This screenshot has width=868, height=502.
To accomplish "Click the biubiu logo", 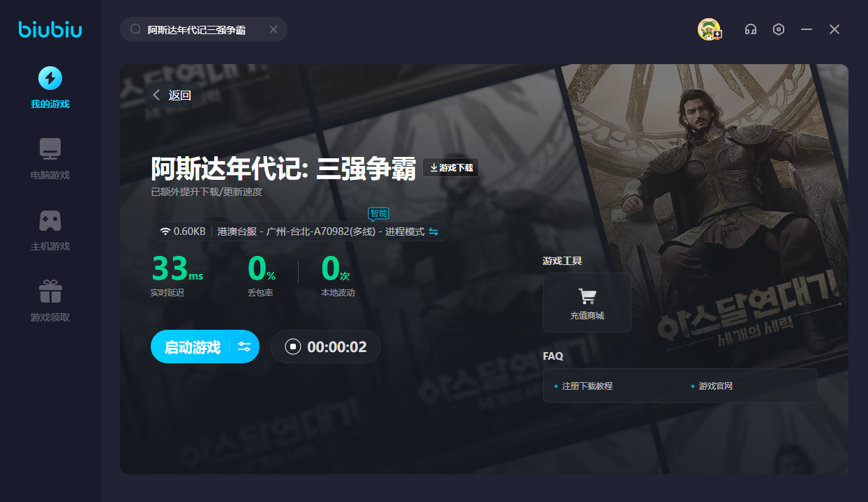I will coord(50,29).
